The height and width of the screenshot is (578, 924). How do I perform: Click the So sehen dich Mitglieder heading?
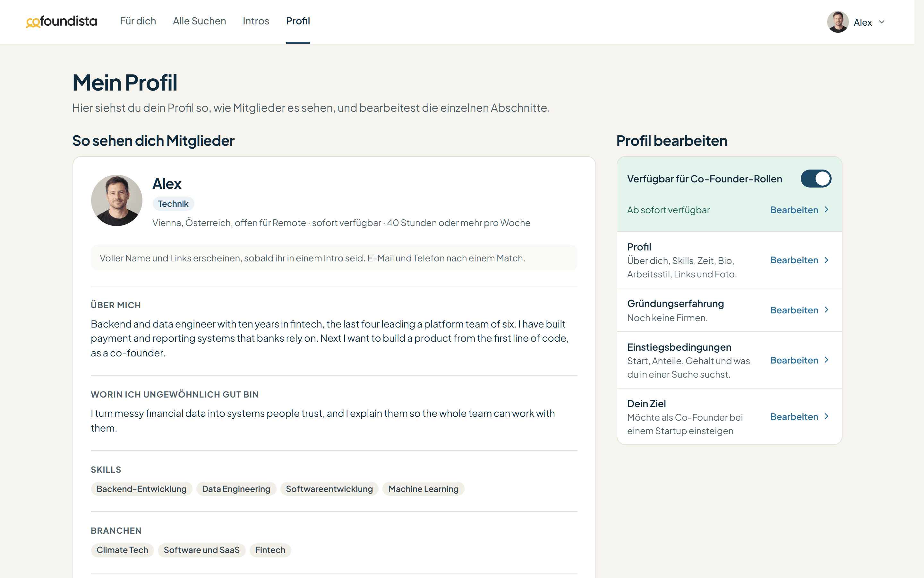pyautogui.click(x=153, y=141)
